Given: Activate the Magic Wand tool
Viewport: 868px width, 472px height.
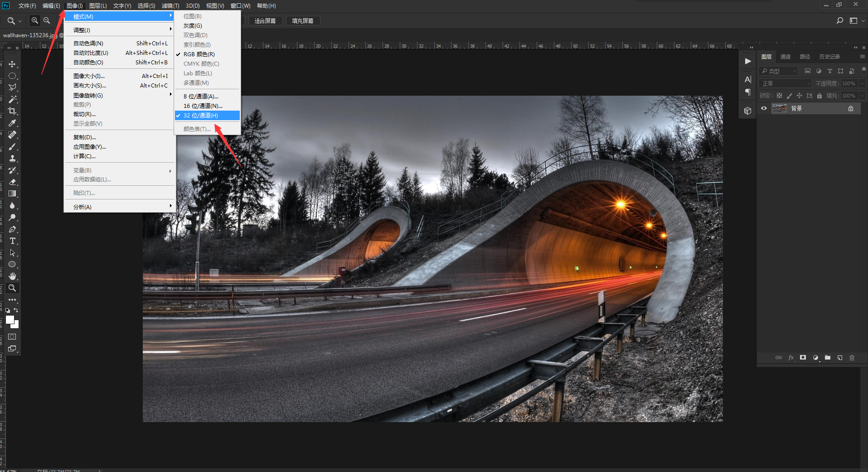Looking at the screenshot, I should pyautogui.click(x=12, y=99).
